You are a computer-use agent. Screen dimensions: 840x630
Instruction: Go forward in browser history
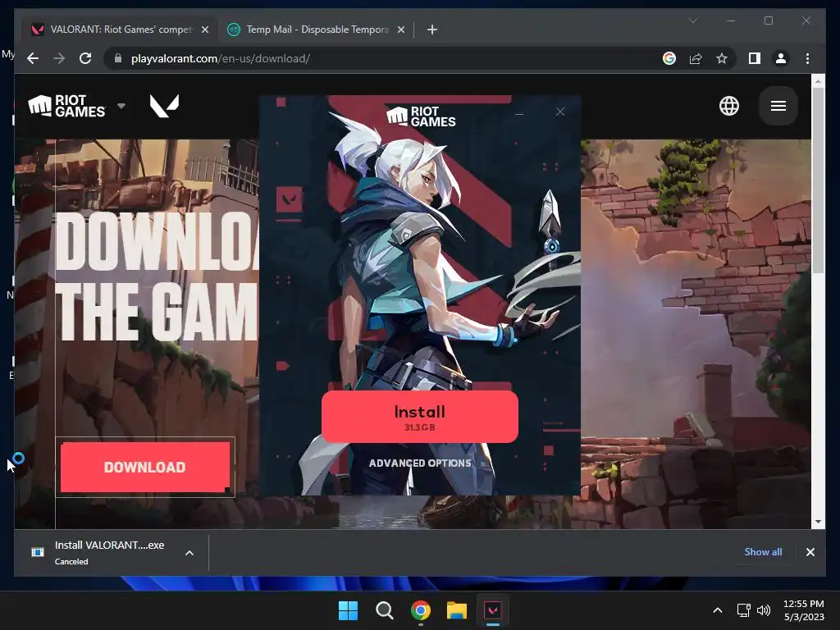59,58
